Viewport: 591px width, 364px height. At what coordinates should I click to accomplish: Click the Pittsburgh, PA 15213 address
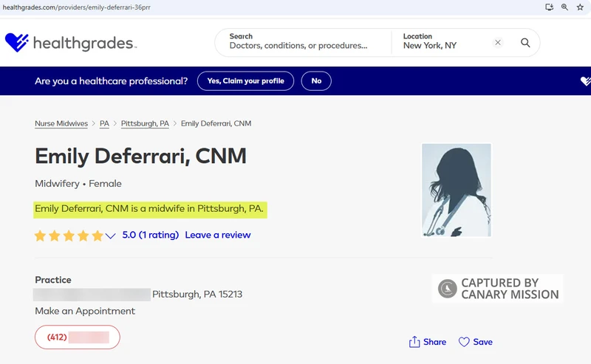point(197,295)
